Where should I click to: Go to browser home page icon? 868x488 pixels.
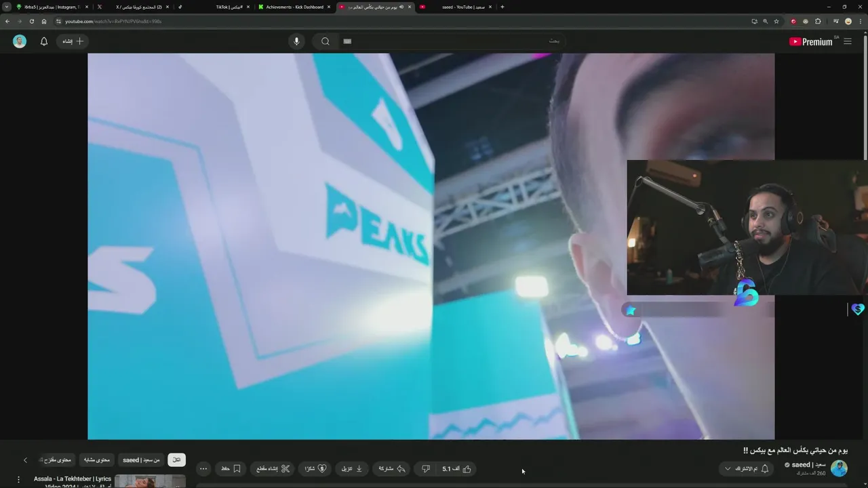click(x=44, y=21)
